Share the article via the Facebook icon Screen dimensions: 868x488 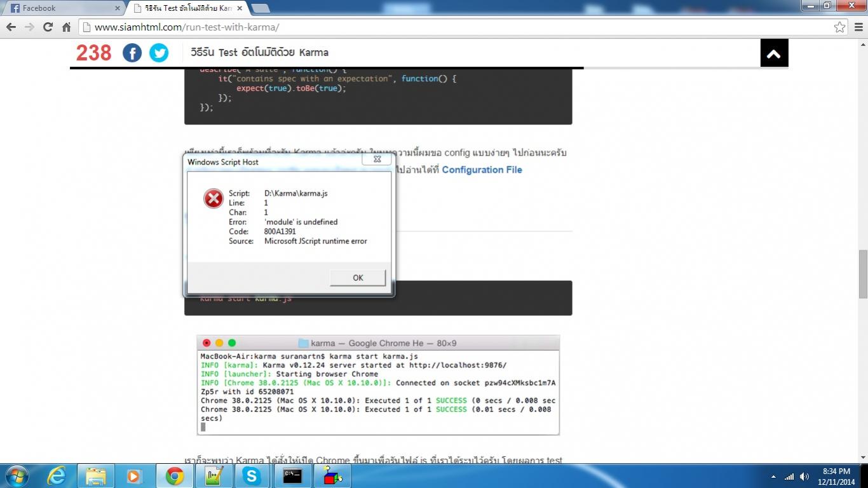click(x=132, y=53)
